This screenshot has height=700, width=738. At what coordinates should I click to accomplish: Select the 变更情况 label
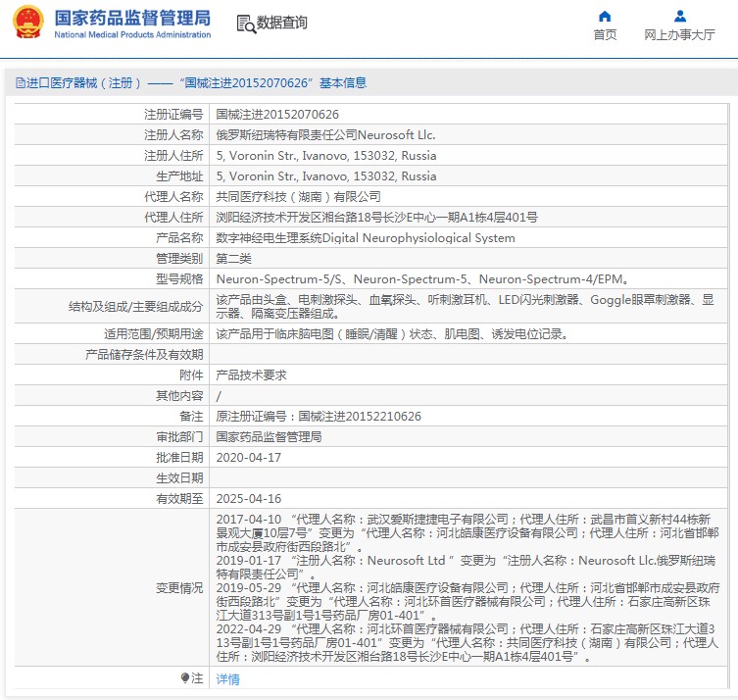[179, 588]
